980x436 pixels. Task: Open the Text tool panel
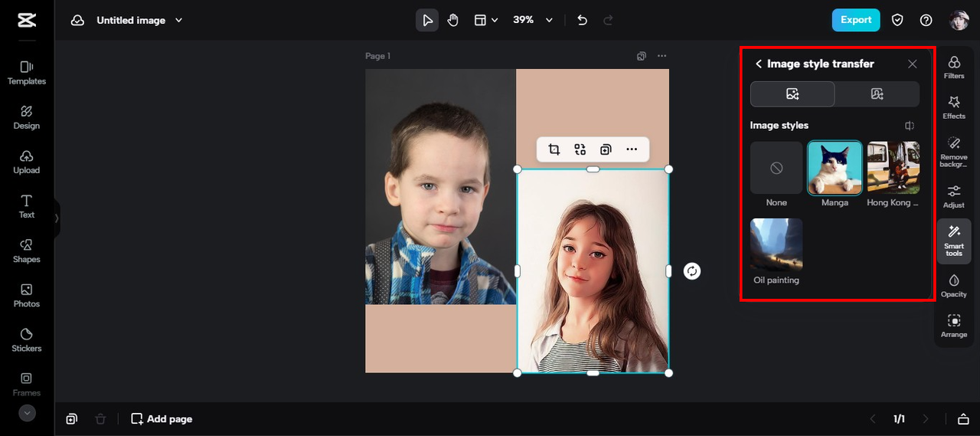[27, 206]
